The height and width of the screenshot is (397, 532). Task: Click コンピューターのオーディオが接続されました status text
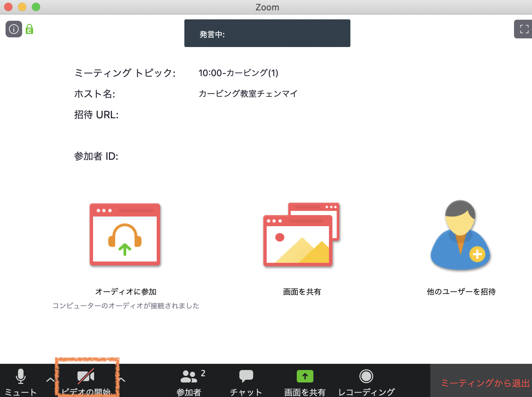coord(126,306)
